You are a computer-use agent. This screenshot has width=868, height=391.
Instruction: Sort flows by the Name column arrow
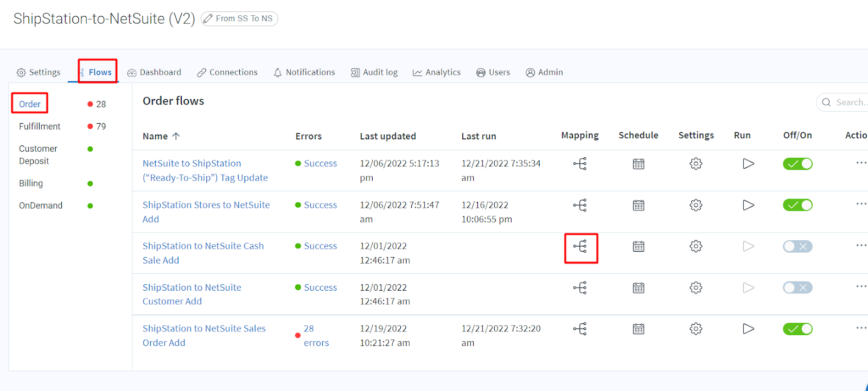click(x=176, y=136)
